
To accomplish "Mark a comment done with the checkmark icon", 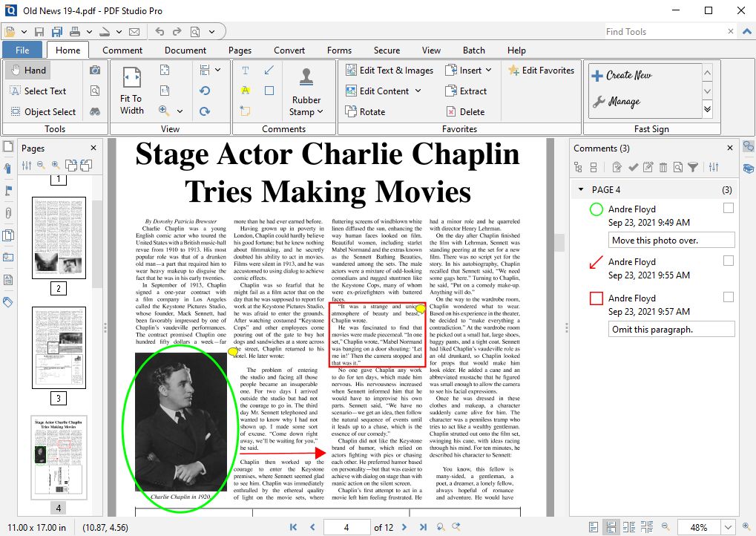I will click(x=633, y=167).
